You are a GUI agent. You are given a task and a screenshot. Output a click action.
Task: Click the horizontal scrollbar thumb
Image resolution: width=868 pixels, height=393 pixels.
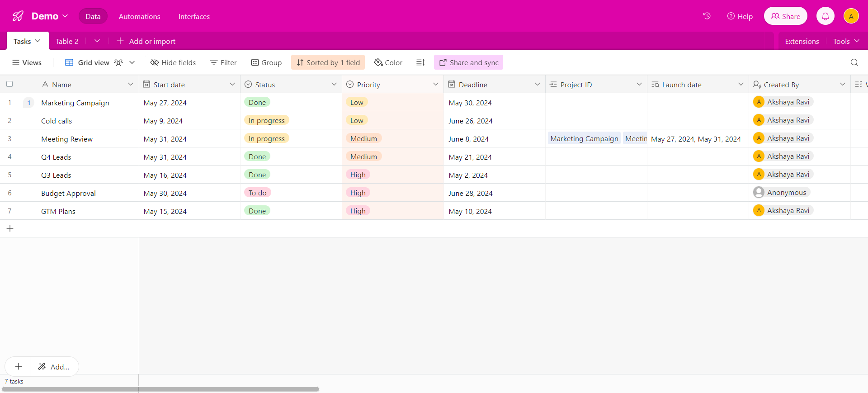(160, 389)
